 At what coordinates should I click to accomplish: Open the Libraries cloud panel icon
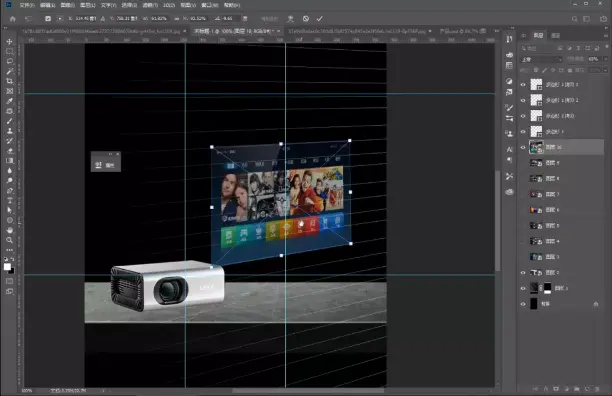point(509,192)
